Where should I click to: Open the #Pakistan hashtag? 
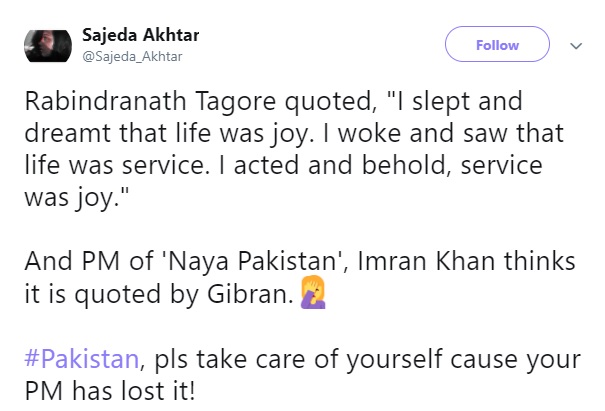[x=74, y=358]
